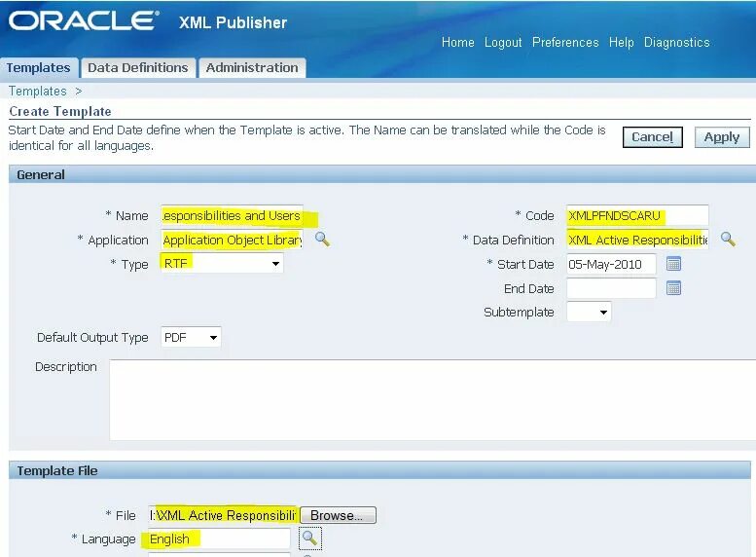Click inside the Description text area

(x=432, y=399)
